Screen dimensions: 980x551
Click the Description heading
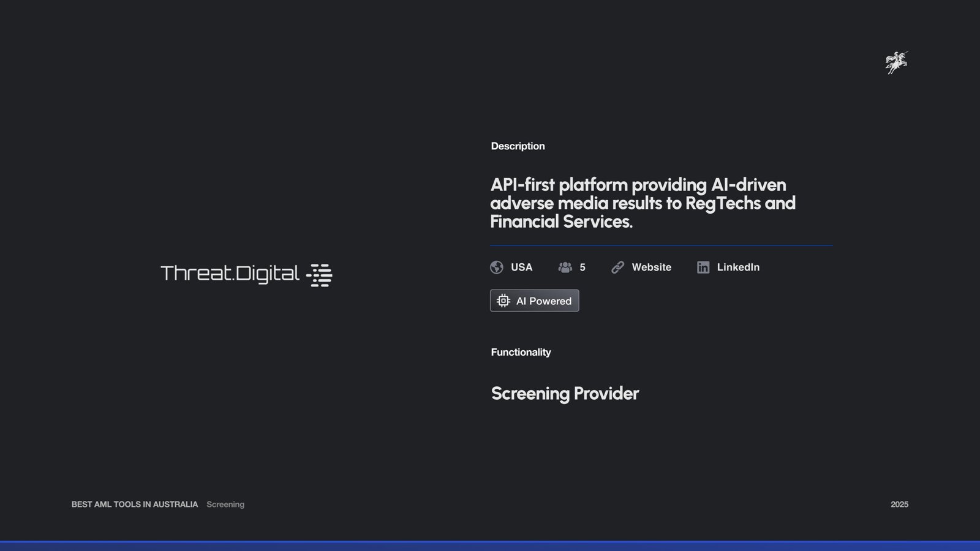[518, 146]
